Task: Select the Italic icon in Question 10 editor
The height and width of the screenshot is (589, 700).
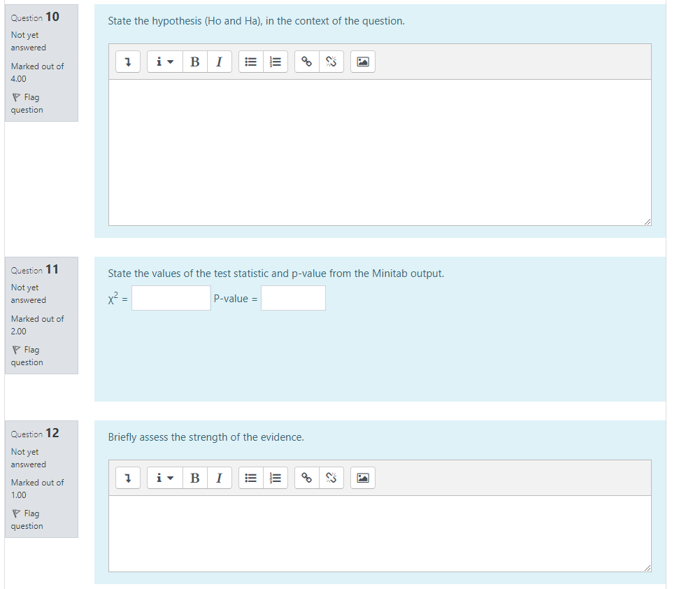Action: tap(220, 62)
